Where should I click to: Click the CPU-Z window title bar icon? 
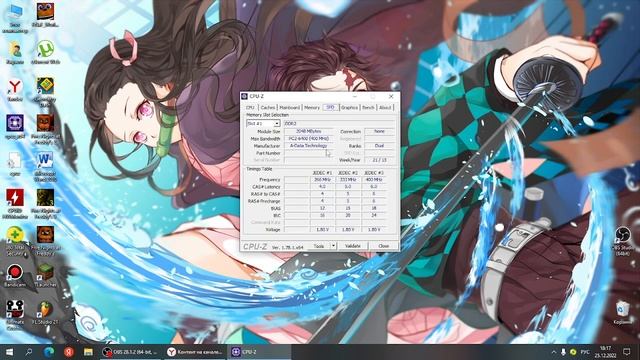click(x=244, y=96)
